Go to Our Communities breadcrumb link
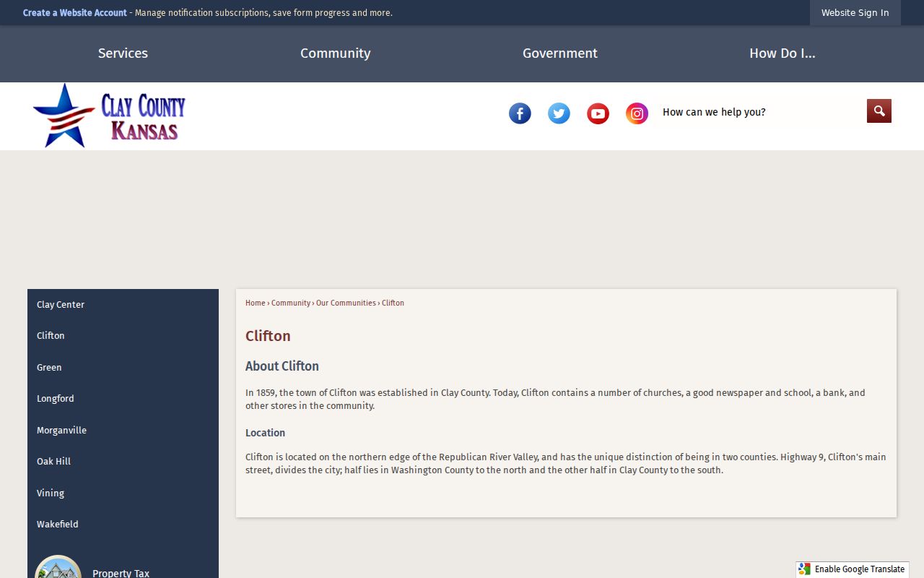The height and width of the screenshot is (578, 924). [x=346, y=303]
